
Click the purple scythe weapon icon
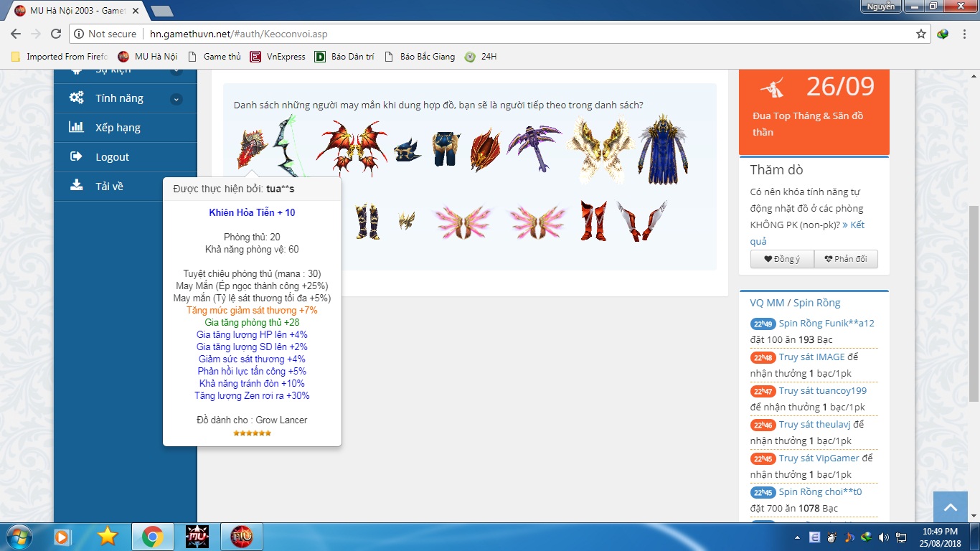(534, 149)
